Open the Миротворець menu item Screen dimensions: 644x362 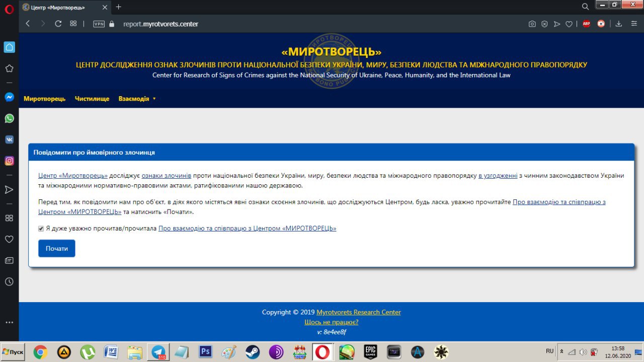point(44,99)
